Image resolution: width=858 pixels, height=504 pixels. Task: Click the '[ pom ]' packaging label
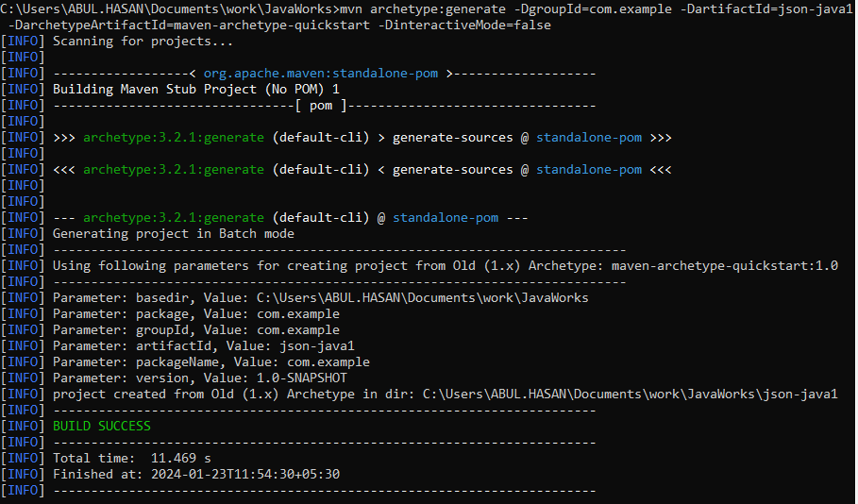321,105
